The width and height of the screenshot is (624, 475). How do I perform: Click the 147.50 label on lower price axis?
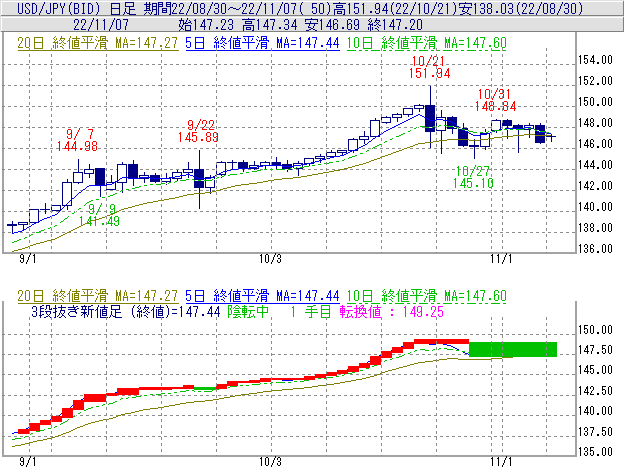pos(595,350)
